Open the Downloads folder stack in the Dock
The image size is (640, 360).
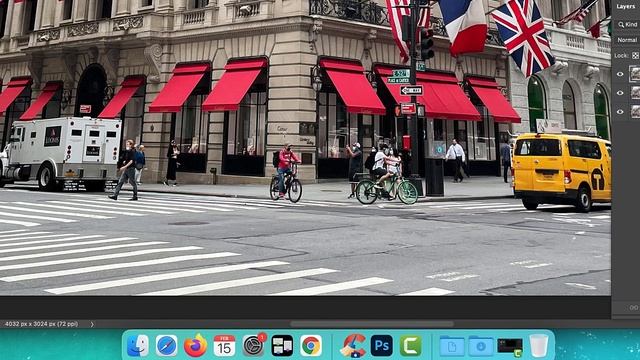(480, 346)
